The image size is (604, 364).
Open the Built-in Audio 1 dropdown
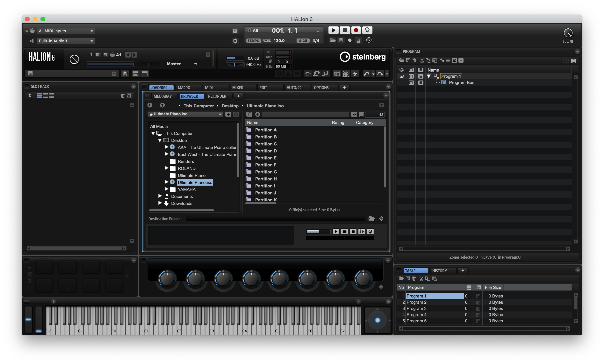pos(66,41)
